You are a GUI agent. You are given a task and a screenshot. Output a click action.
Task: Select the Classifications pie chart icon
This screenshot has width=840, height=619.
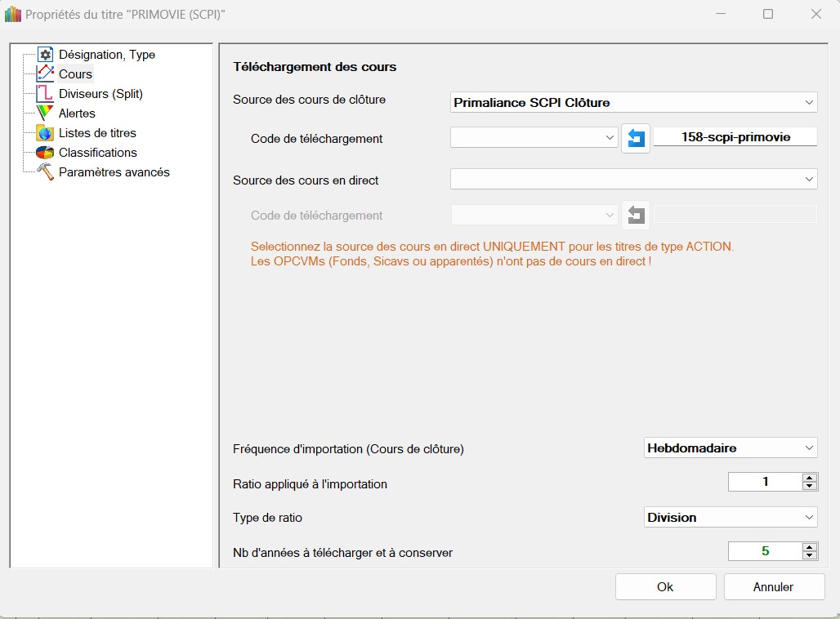point(45,153)
